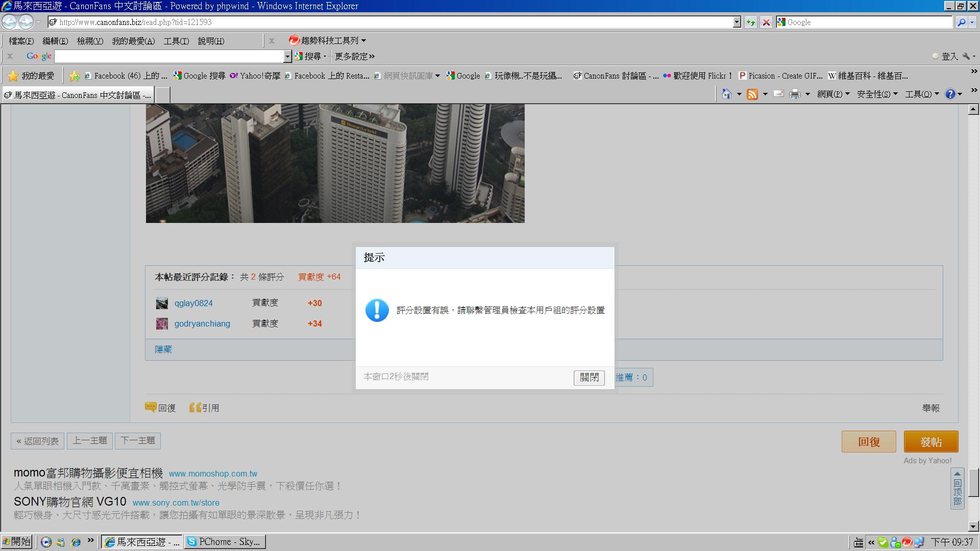This screenshot has height=551, width=980.
Task: Open the 編輯(E) menu
Action: tap(55, 41)
